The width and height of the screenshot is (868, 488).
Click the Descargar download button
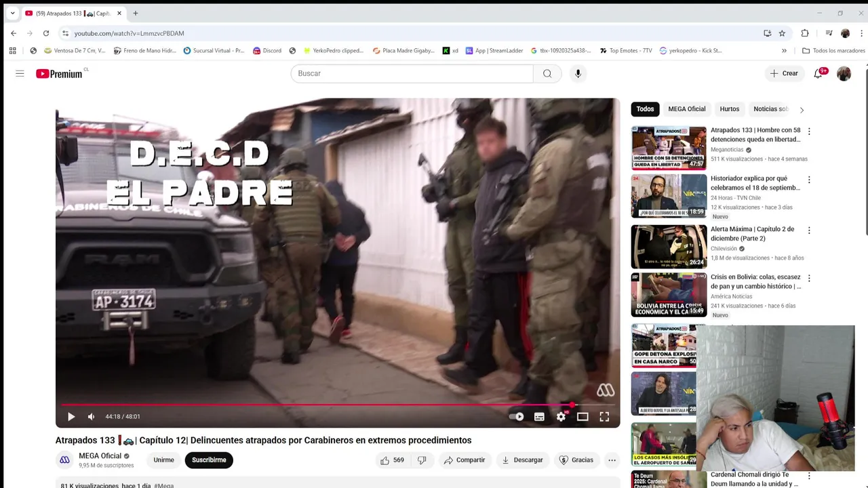(522, 460)
